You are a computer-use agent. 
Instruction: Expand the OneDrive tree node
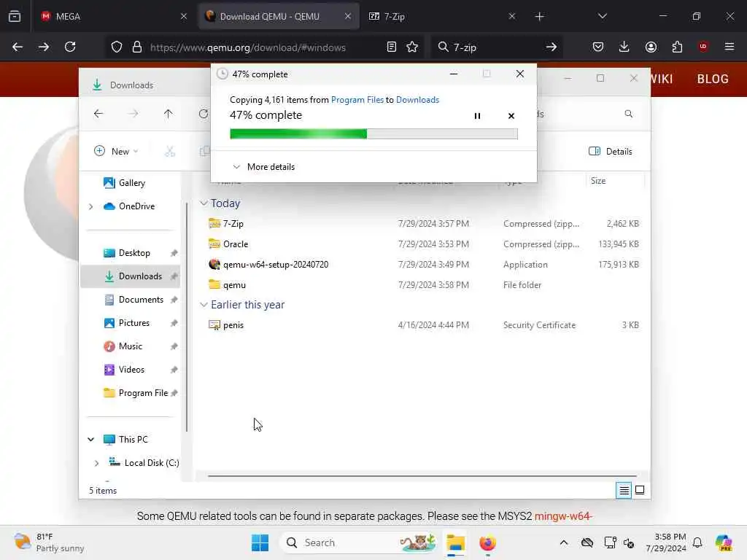tap(91, 206)
